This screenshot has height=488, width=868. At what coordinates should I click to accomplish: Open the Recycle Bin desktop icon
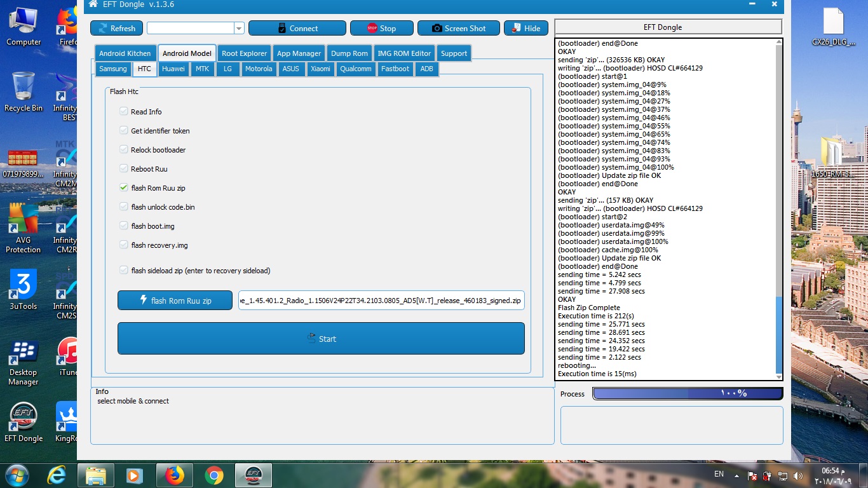pyautogui.click(x=24, y=93)
